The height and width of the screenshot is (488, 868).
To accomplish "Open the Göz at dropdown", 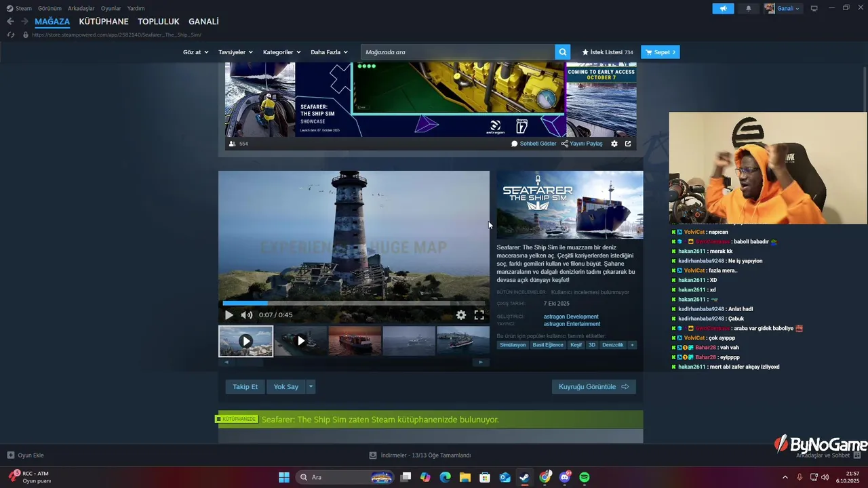I will [195, 52].
